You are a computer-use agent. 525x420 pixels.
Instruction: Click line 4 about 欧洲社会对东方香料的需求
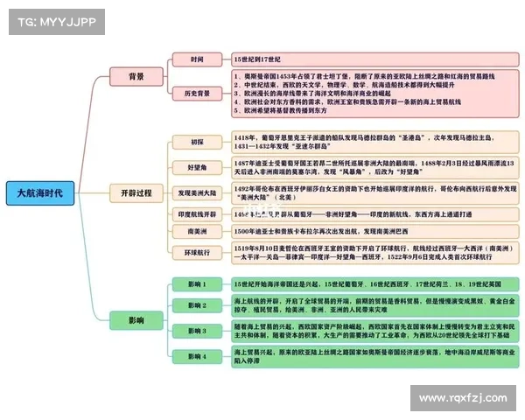347,101
